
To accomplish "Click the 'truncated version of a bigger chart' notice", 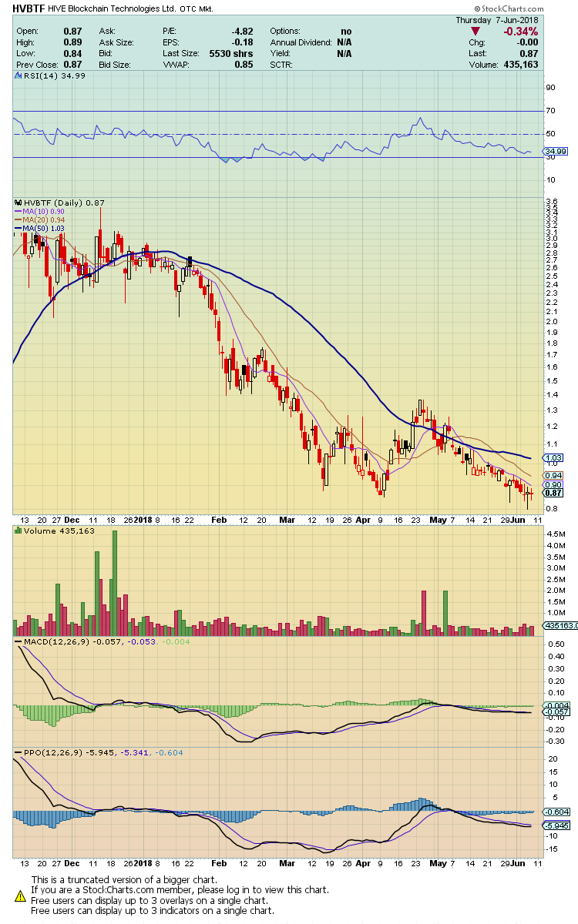I will tap(123, 879).
